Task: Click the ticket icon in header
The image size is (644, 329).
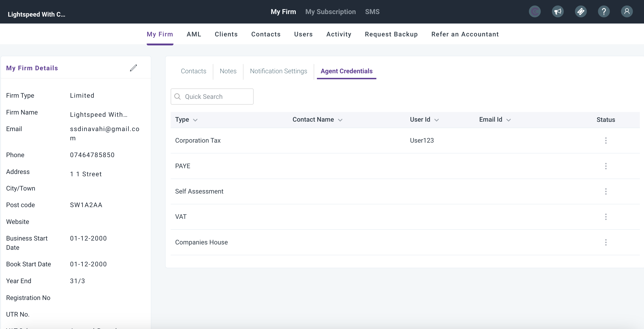Action: 580,12
